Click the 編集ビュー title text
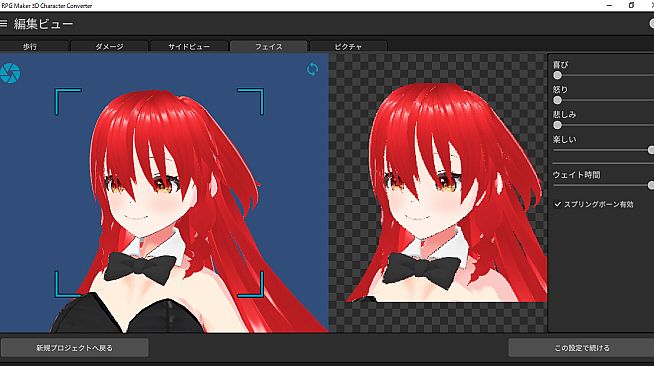Viewport: 654px width, 366px height. 43,24
